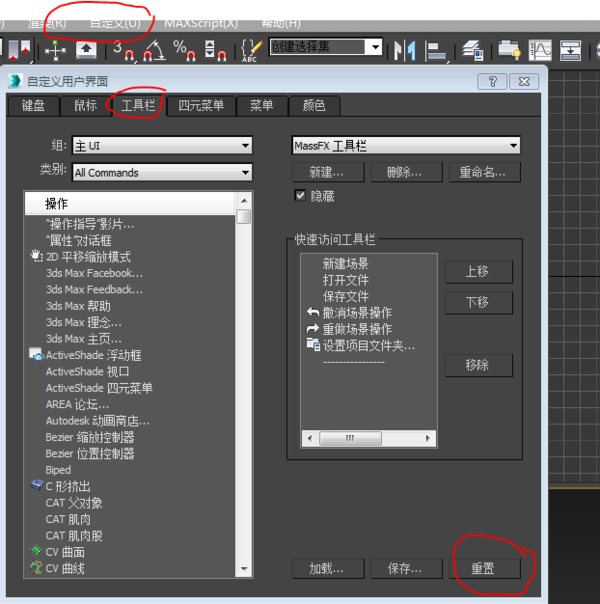
Task: Click the 3ds Max logo in dialog title
Action: (15, 81)
